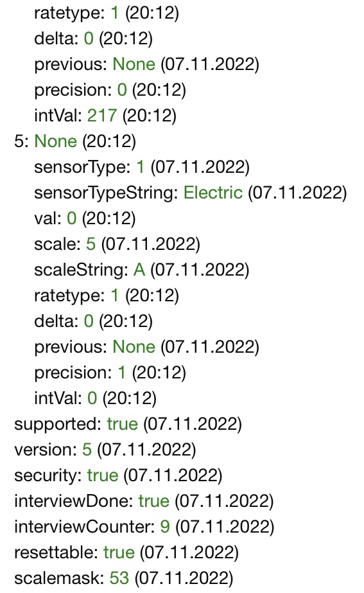Select the intVal 217 entry
Viewport: 364px width, 593px height.
[105, 116]
